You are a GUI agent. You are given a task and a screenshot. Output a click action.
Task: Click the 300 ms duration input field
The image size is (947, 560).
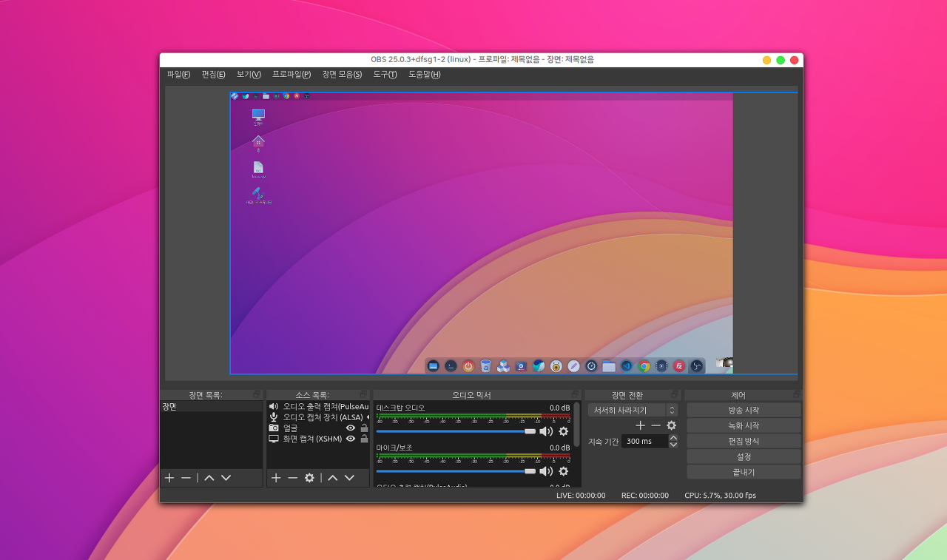pyautogui.click(x=644, y=441)
